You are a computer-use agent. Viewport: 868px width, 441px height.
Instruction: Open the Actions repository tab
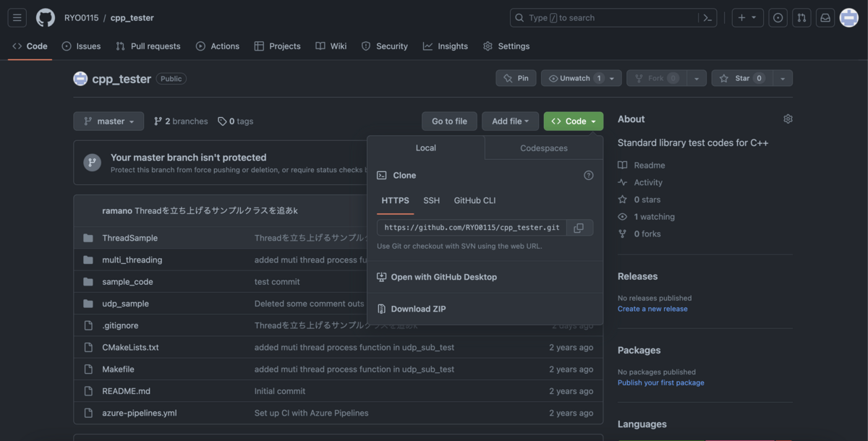[218, 46]
